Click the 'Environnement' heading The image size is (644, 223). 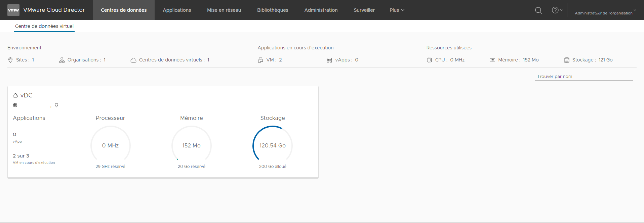(25, 48)
